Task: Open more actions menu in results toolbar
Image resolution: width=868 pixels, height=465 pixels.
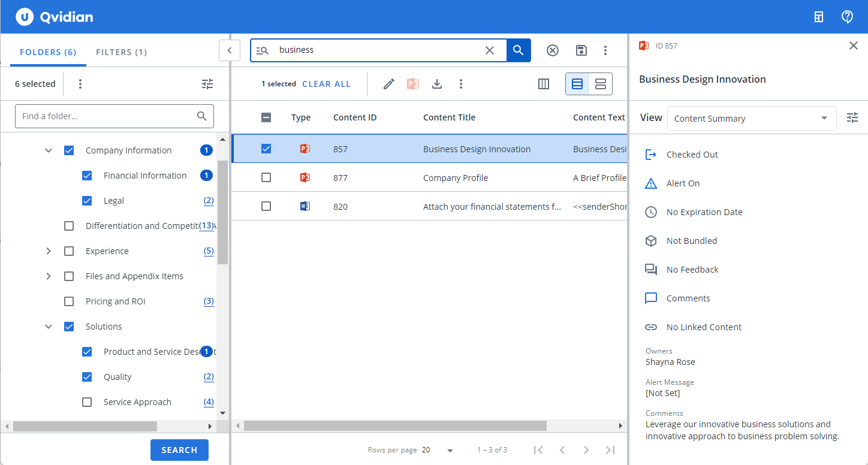Action: tap(461, 84)
